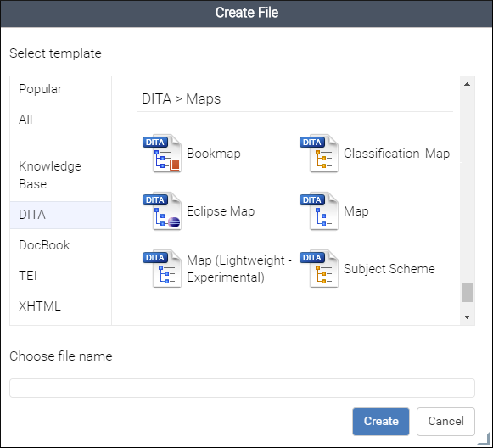Click the template list scrollbar thumb

point(468,292)
